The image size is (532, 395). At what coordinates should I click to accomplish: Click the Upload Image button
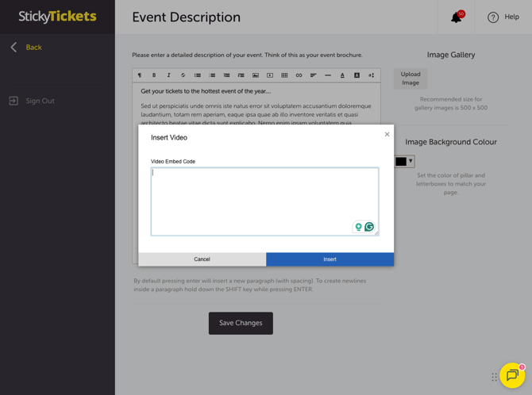(411, 79)
